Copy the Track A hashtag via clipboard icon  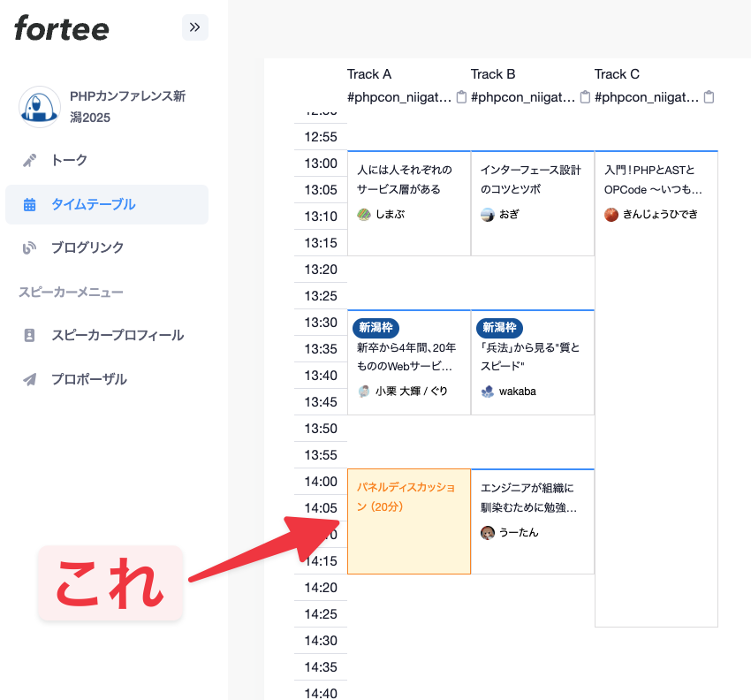(461, 97)
